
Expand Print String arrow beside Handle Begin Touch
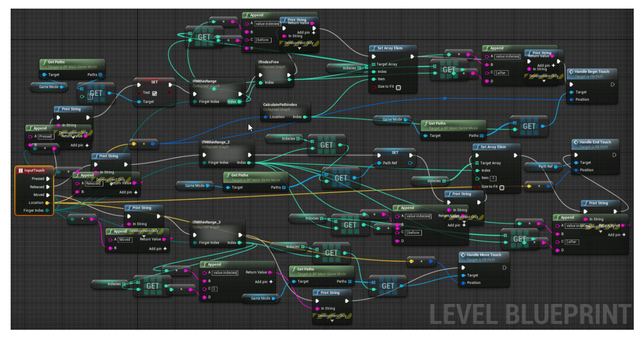coord(544,81)
